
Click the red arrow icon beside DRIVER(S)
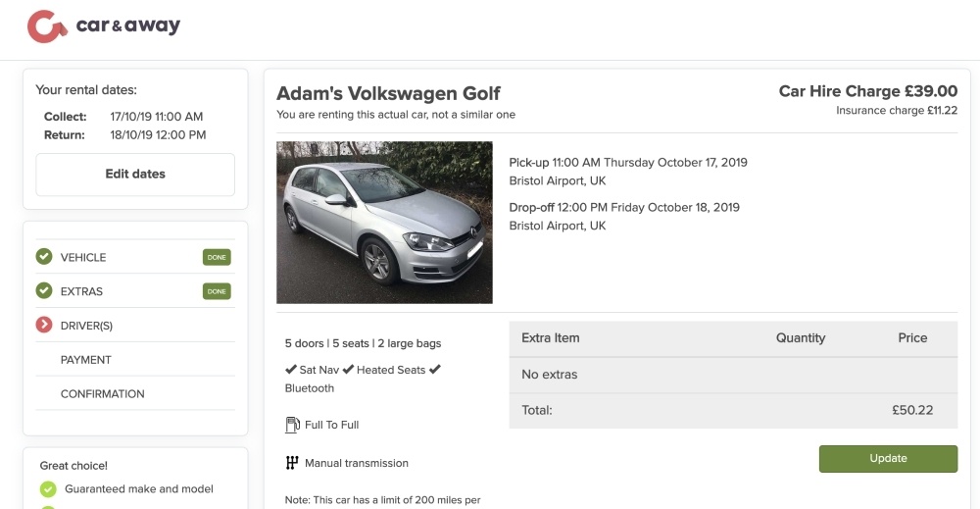pyautogui.click(x=44, y=326)
